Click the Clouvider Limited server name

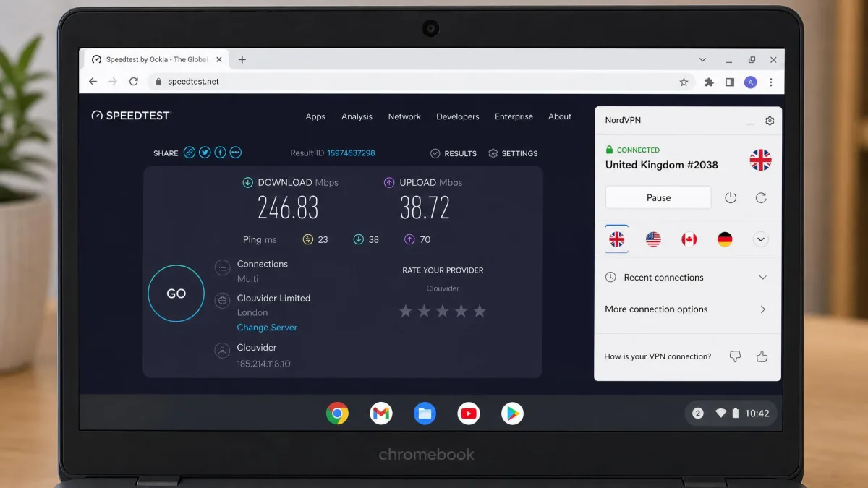pos(273,298)
